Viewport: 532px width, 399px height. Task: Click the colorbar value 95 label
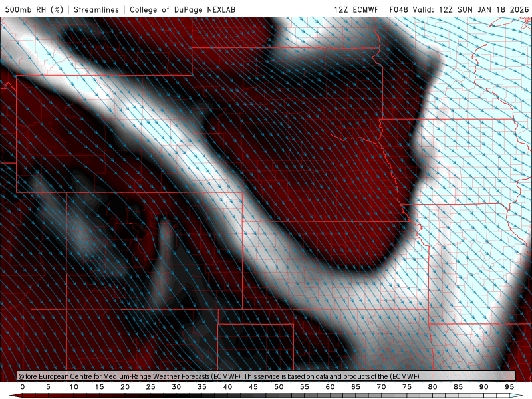[x=509, y=387]
